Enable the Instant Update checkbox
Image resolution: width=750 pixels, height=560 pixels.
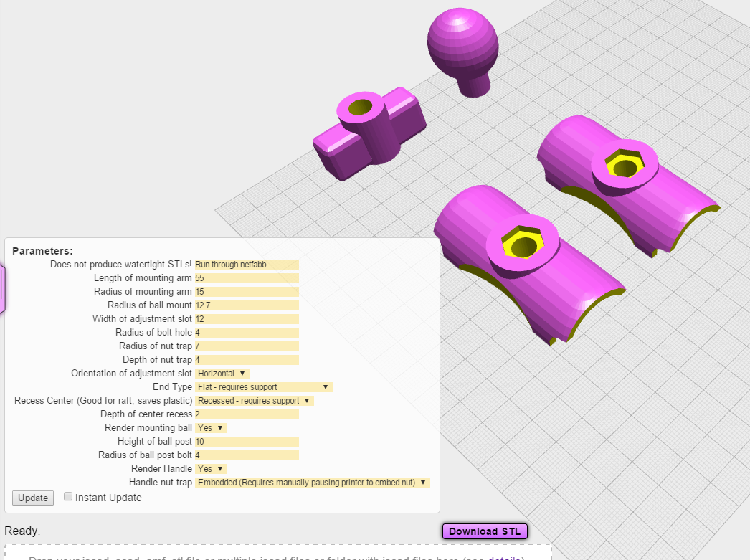pos(68,496)
